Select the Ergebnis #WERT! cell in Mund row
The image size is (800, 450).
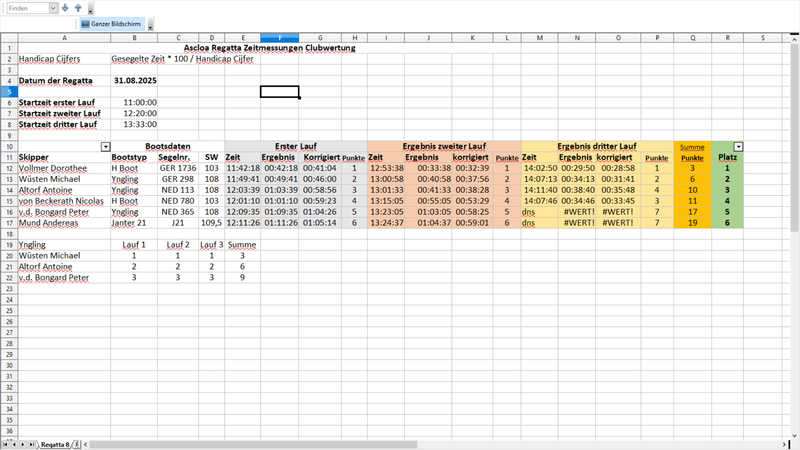click(x=578, y=223)
